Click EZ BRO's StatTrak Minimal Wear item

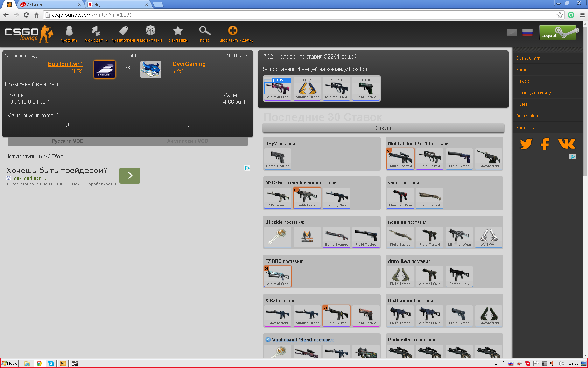point(278,276)
